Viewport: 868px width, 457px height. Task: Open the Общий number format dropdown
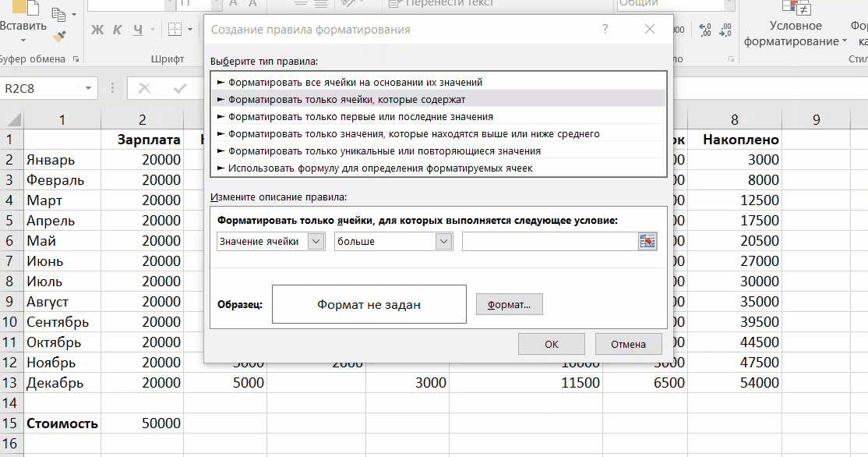(729, 5)
